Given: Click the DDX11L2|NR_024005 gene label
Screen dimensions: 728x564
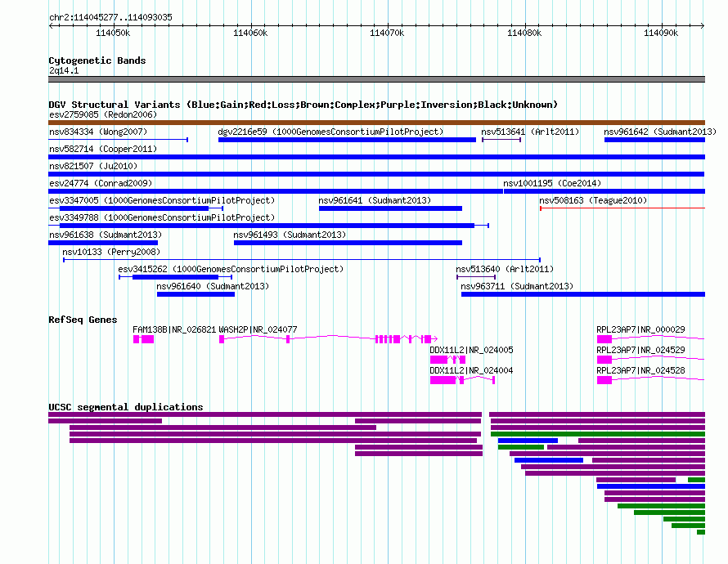Looking at the screenshot, I should 471,350.
